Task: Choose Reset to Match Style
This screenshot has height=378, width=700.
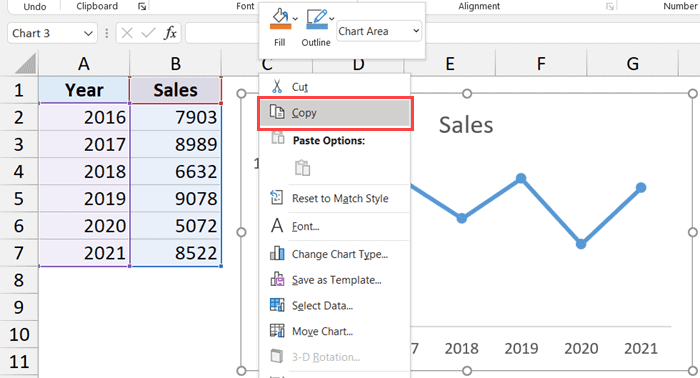Action: pos(334,198)
